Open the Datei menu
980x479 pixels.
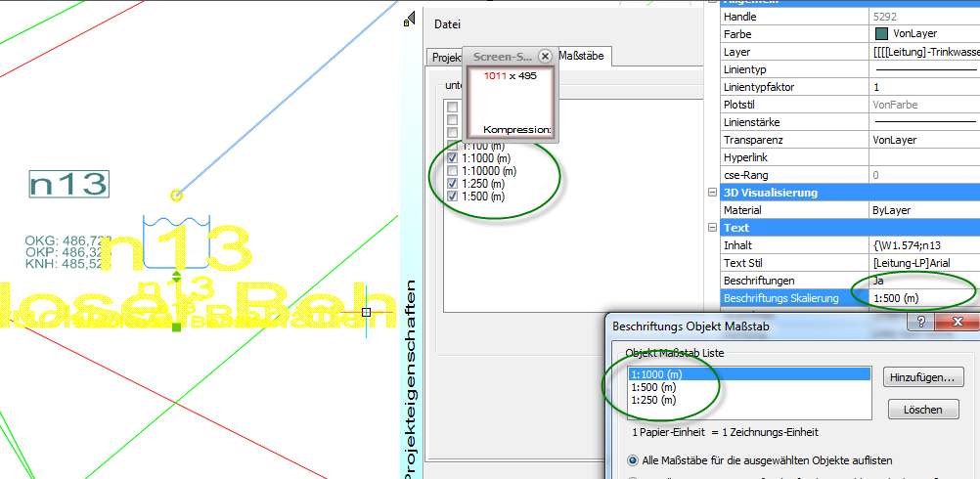[x=447, y=24]
